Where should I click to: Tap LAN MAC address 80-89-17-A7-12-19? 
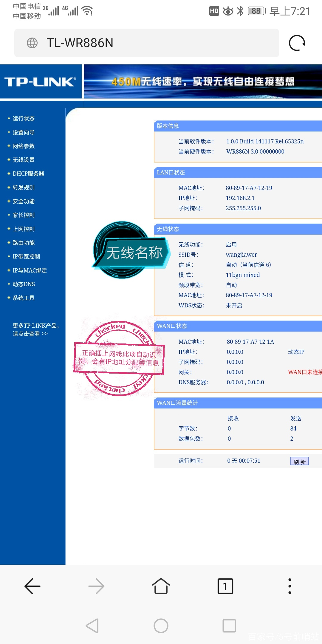pyautogui.click(x=249, y=188)
